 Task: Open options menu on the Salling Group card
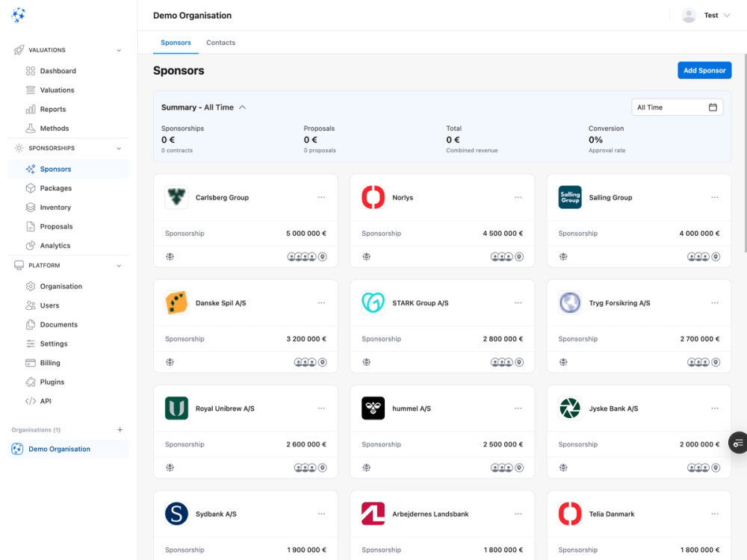pos(715,197)
